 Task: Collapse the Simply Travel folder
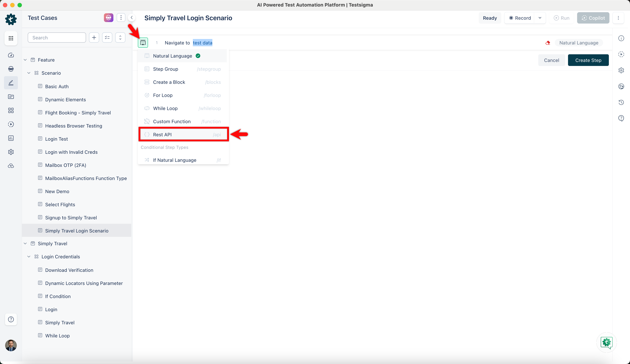pos(25,244)
